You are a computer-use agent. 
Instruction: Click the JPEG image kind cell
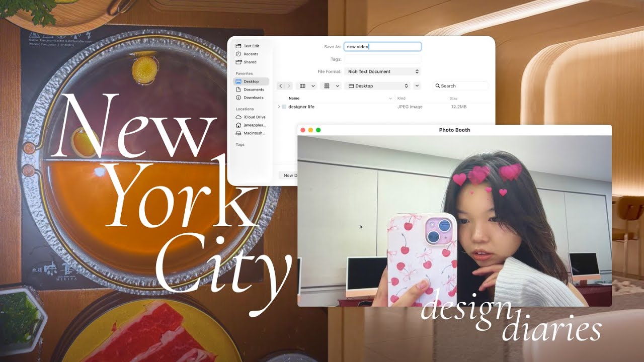[410, 107]
